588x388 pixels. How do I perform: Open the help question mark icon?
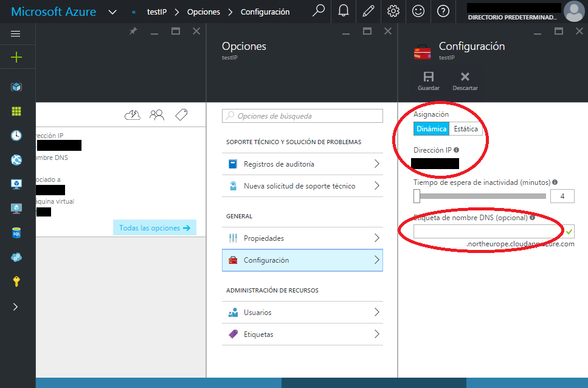443,11
